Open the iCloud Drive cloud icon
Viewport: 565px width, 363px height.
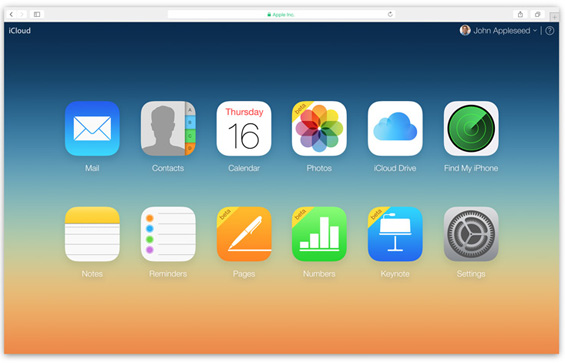click(x=395, y=128)
